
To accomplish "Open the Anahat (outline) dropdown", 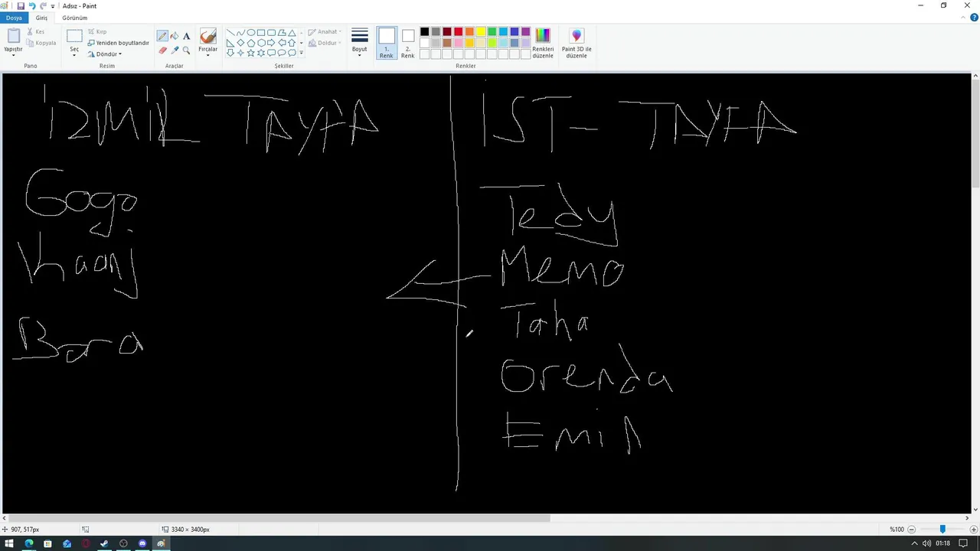I will [325, 32].
